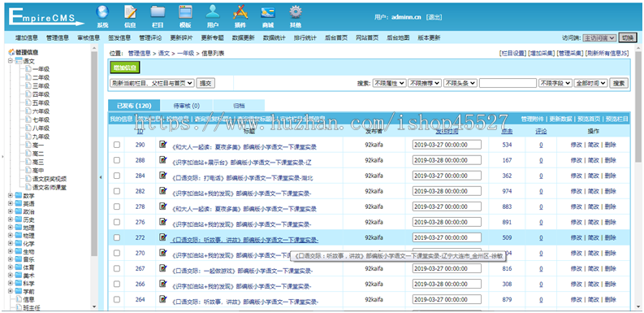The image size is (644, 313).
Task: Open the 不限字段 dropdown
Action: (555, 83)
